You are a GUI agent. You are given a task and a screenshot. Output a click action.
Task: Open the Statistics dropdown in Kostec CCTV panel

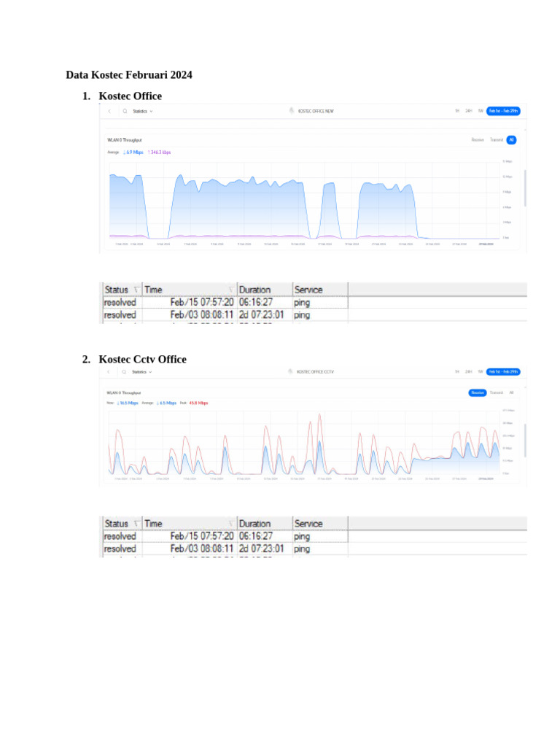coord(142,371)
